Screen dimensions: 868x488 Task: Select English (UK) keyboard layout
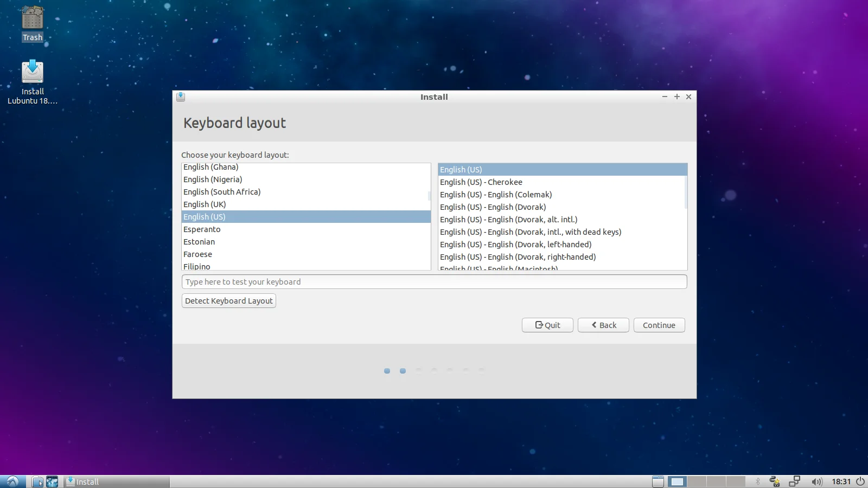pos(205,204)
